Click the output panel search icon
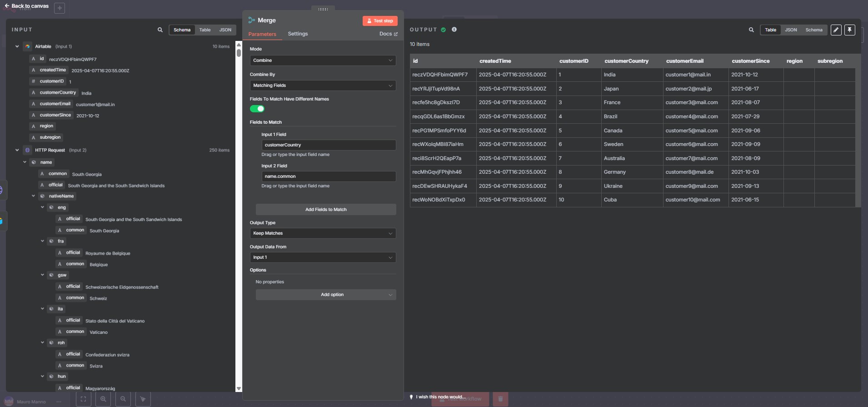The width and height of the screenshot is (868, 407). point(751,30)
